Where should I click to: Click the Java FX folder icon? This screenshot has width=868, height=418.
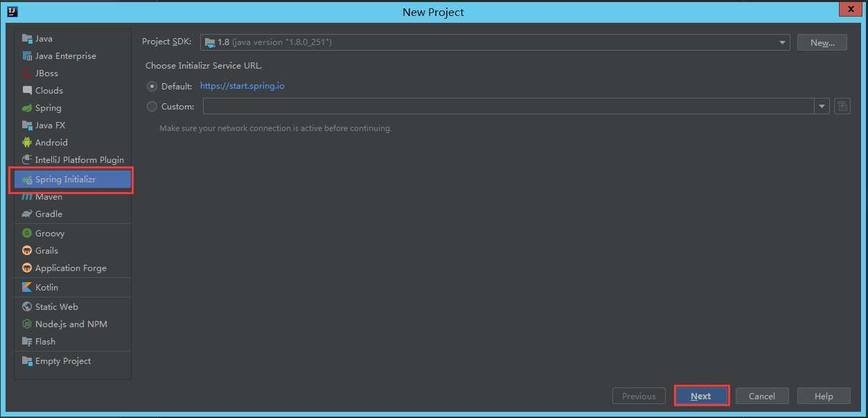27,125
